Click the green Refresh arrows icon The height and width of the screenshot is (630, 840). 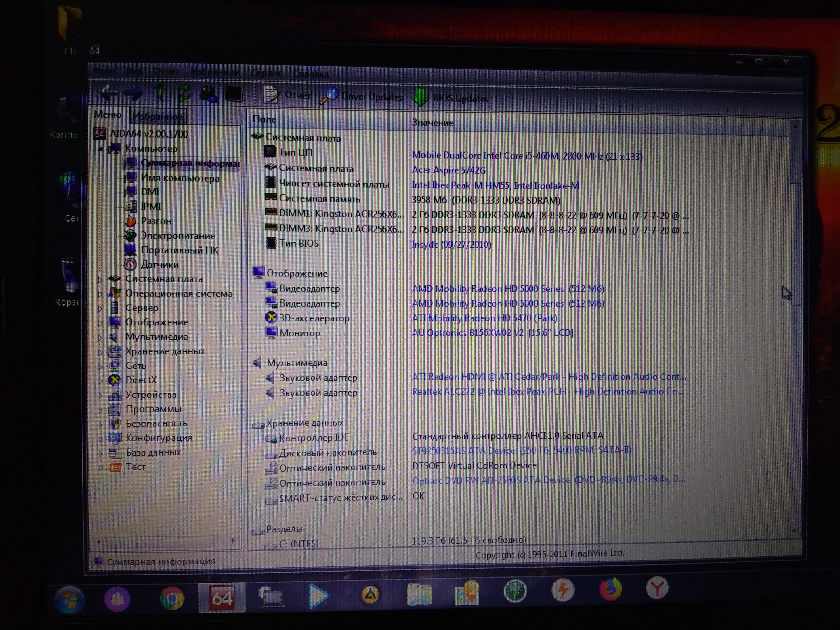coord(184,93)
